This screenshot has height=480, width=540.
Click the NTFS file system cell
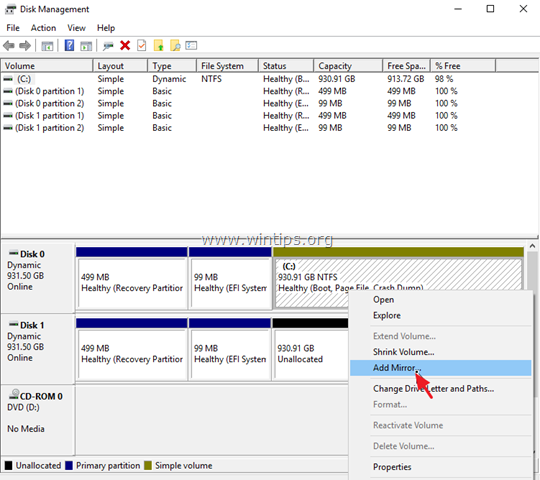tap(211, 79)
